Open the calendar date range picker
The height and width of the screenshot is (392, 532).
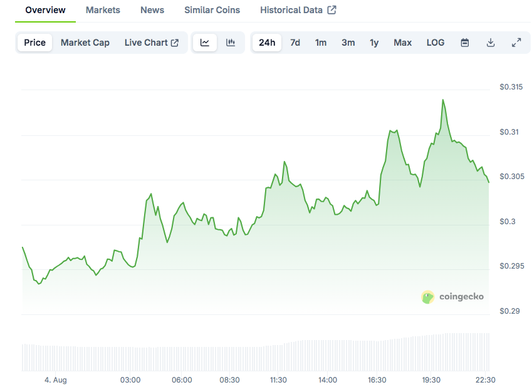(465, 43)
